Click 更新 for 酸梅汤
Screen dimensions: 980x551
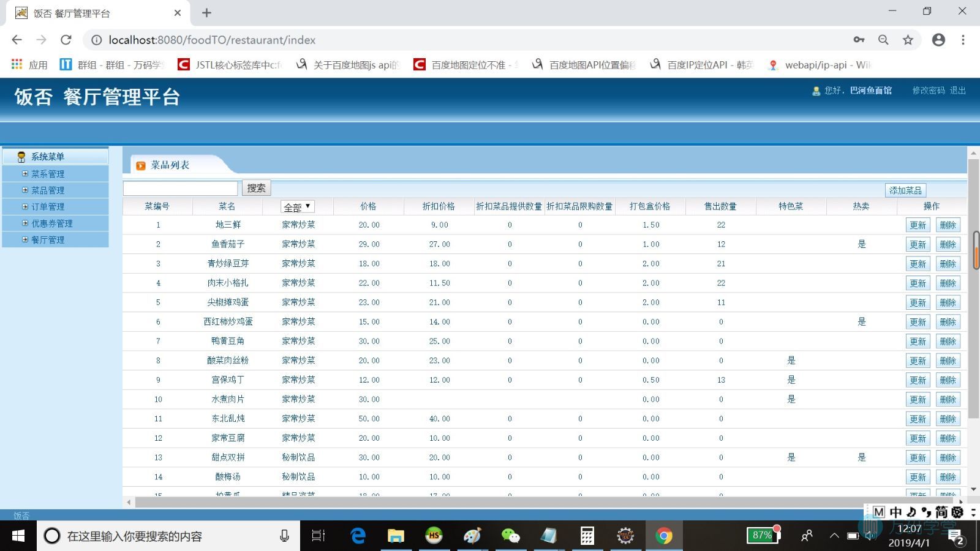(x=918, y=478)
